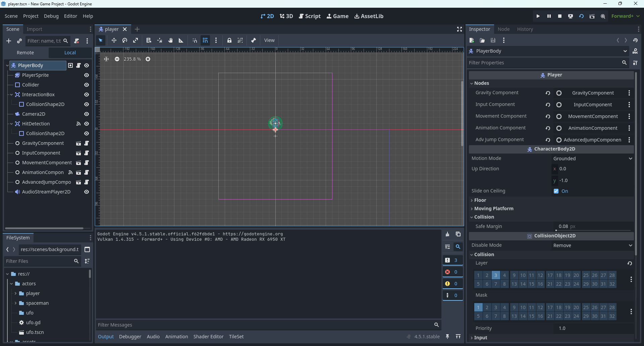
Task: Click the Remote scene tree button
Action: tap(25, 53)
